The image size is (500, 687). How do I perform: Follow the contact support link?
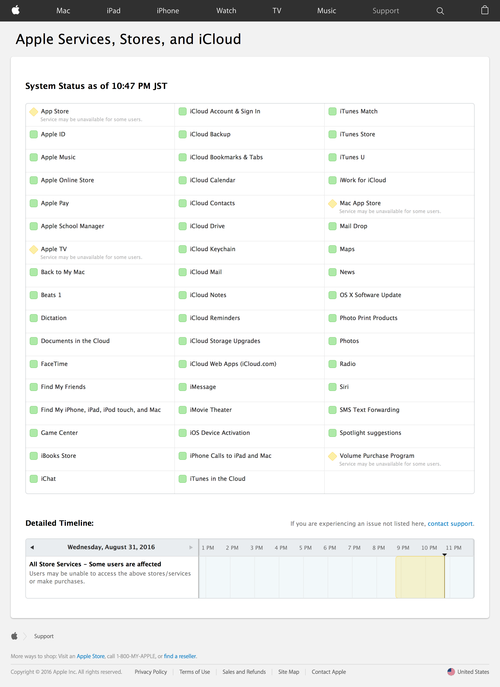[x=450, y=524]
